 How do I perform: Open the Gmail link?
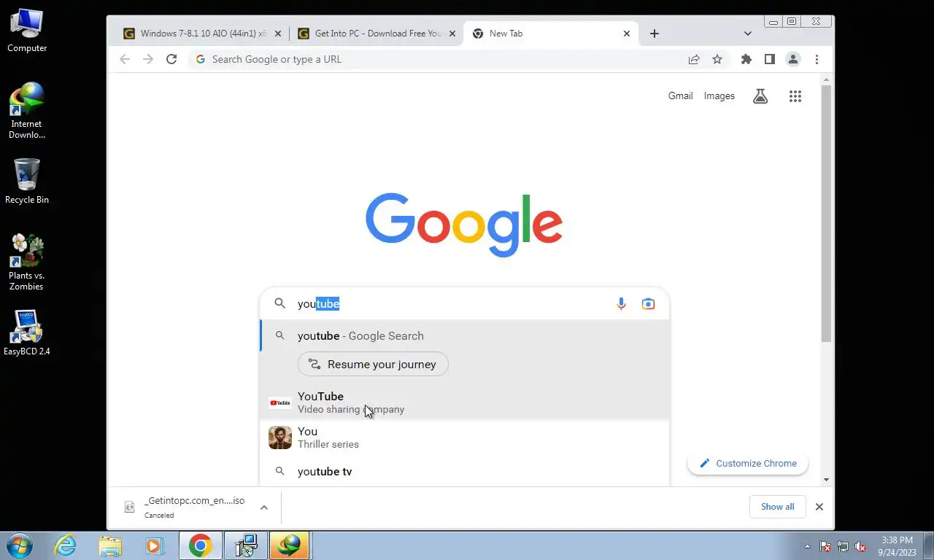680,96
